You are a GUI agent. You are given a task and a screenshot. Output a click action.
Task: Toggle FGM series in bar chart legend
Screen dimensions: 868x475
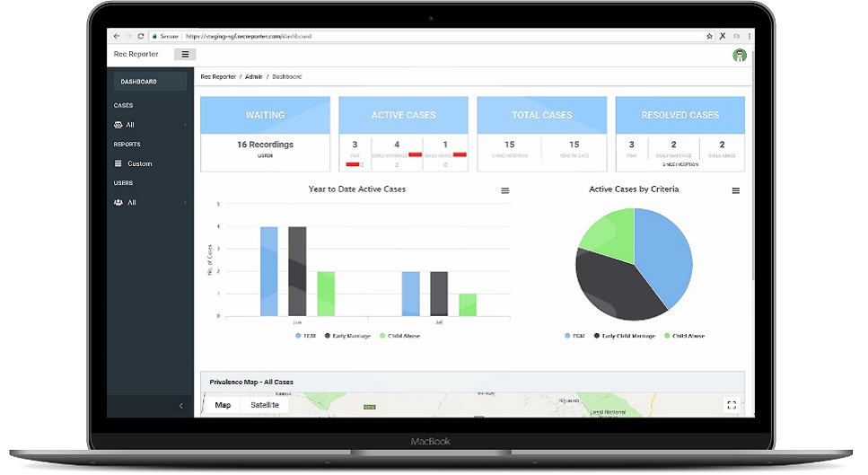(305, 336)
